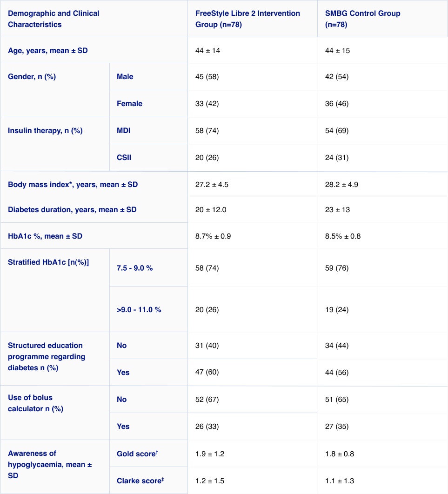Image resolution: width=448 pixels, height=494 pixels.
Task: Click the Gold score label
Action: (137, 454)
